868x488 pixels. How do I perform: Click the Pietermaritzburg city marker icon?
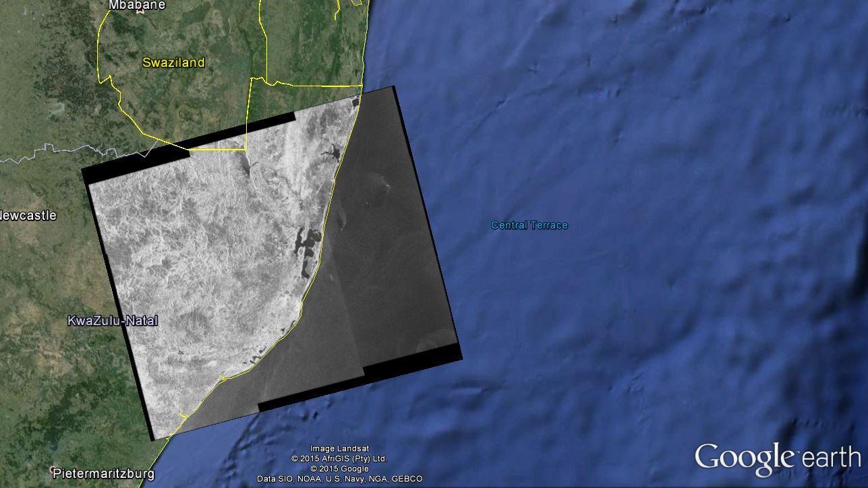53,470
